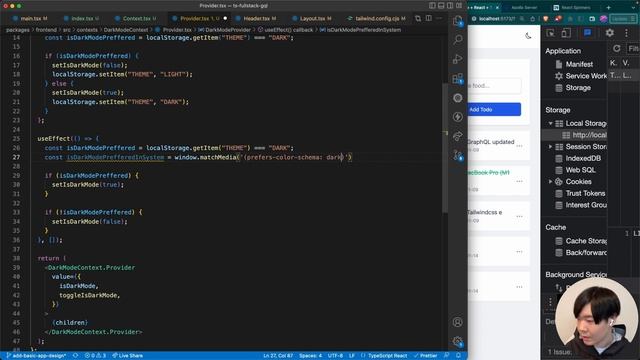Click the DevTools console messages icon
640x360 pixels.
click(x=587, y=33)
